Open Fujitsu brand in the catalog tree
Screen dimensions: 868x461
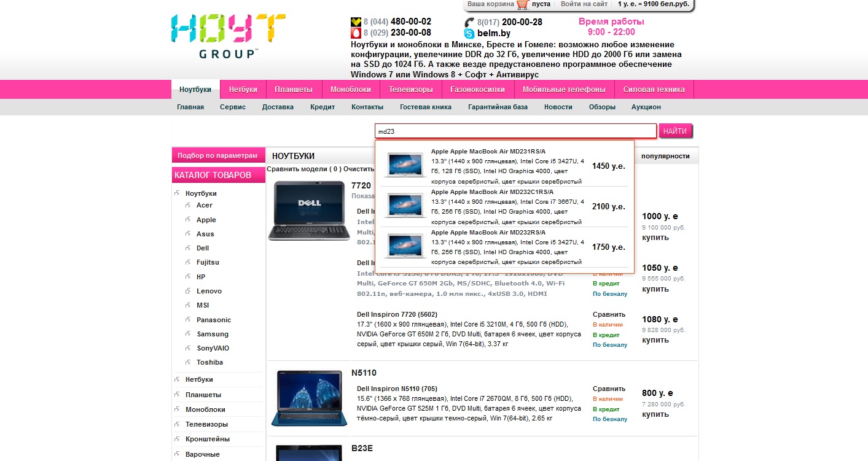[208, 262]
